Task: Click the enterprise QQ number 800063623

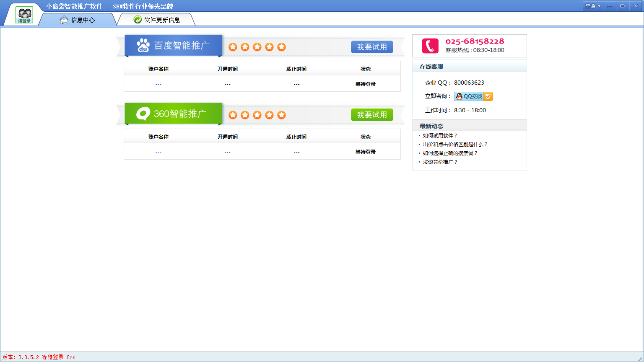Action: click(469, 83)
